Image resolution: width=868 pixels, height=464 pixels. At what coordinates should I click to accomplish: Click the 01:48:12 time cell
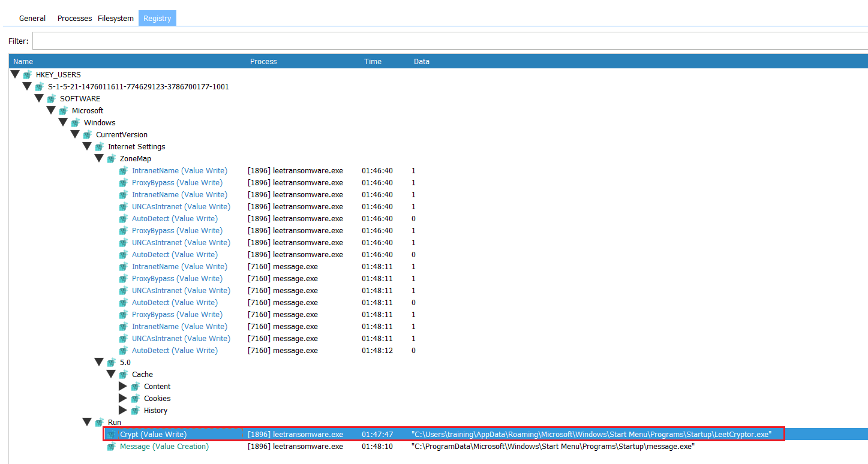377,350
